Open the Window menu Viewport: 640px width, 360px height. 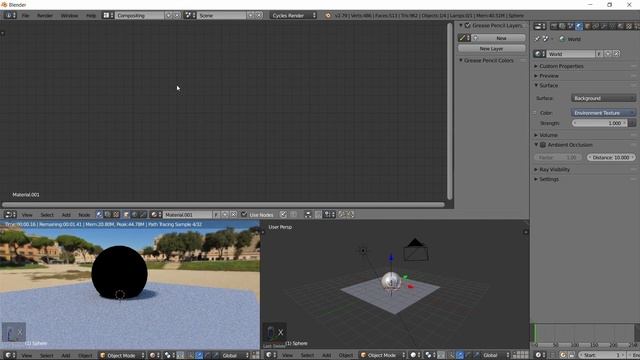[69, 16]
